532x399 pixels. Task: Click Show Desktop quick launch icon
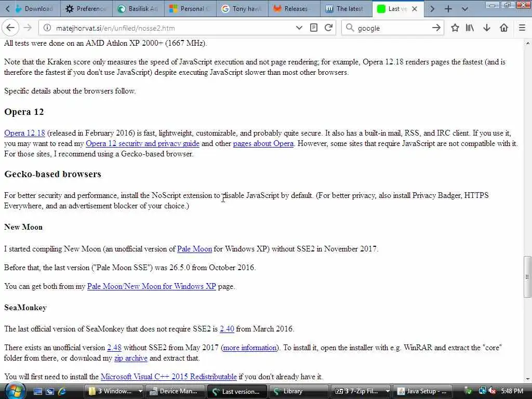click(37, 391)
